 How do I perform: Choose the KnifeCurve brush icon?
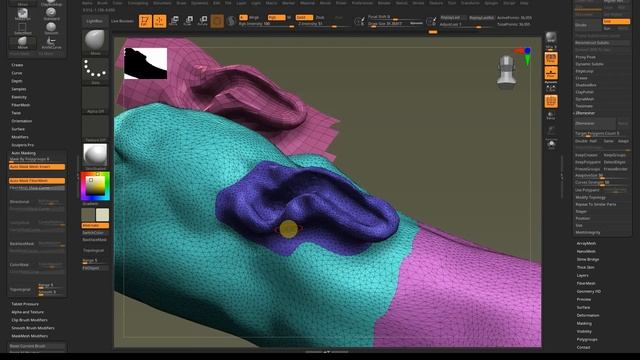[x=51, y=42]
